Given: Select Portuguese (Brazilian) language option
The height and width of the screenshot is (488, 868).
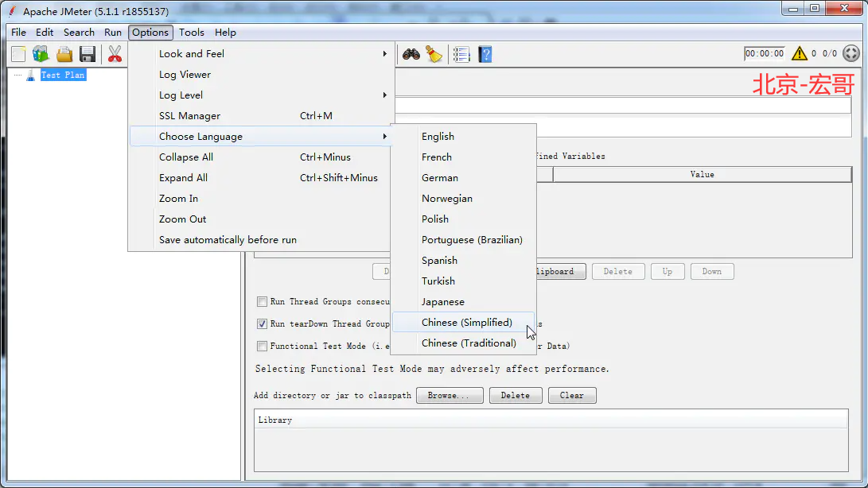Looking at the screenshot, I should pos(463,239).
